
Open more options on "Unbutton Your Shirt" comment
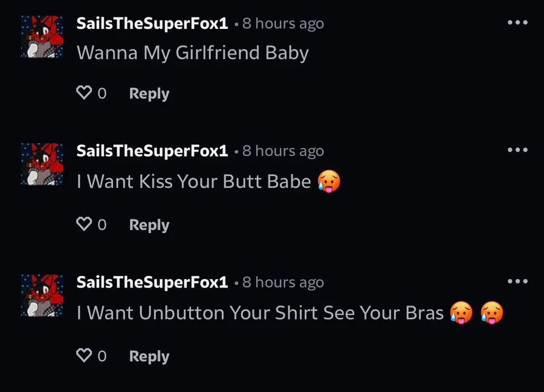click(x=517, y=281)
